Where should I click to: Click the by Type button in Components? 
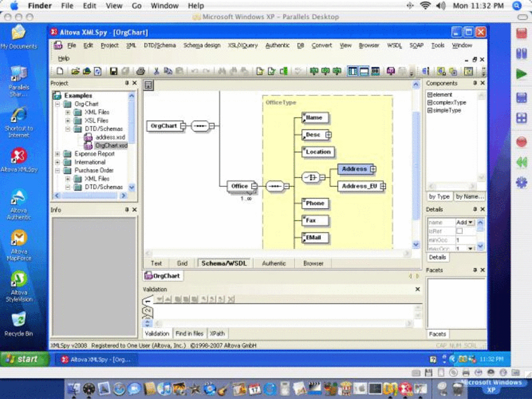tap(439, 196)
